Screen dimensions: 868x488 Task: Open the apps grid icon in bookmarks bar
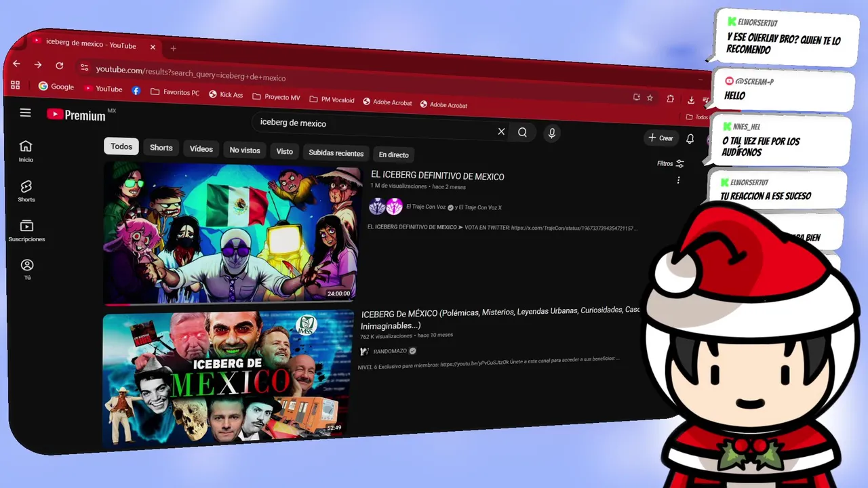click(15, 85)
